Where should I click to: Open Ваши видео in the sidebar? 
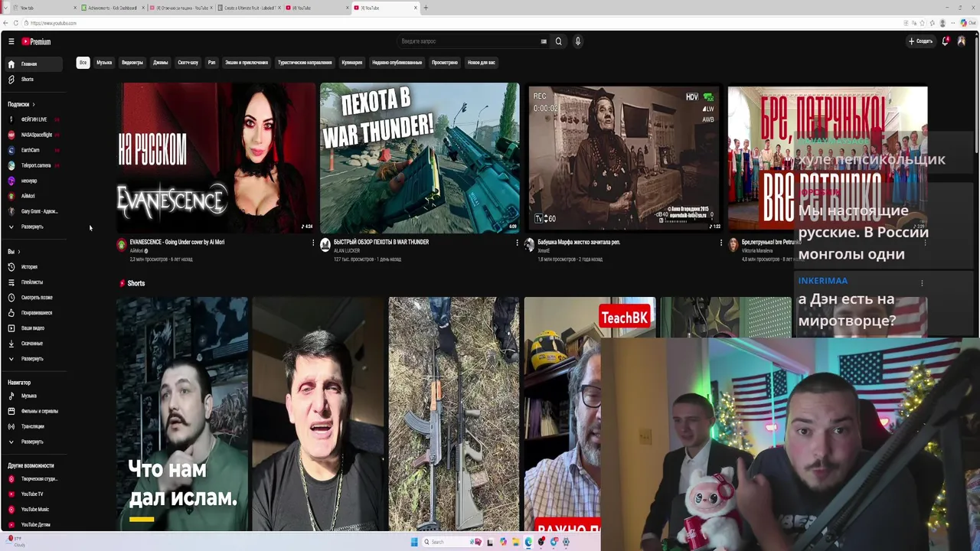click(32, 328)
